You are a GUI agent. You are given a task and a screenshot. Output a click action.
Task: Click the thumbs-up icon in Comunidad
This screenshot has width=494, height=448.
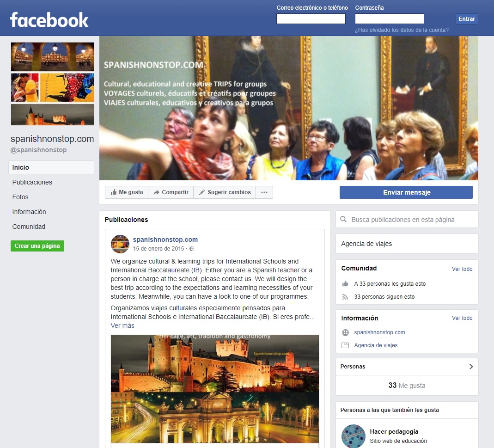coord(345,284)
